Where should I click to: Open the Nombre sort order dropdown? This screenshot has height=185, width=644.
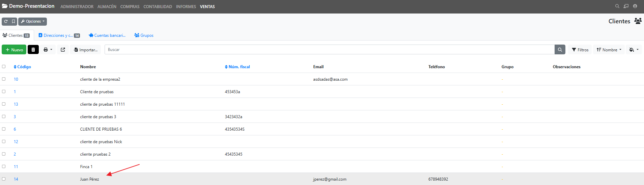[609, 50]
